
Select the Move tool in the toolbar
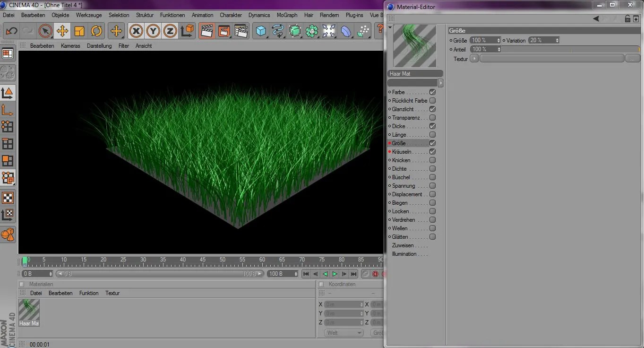(62, 31)
